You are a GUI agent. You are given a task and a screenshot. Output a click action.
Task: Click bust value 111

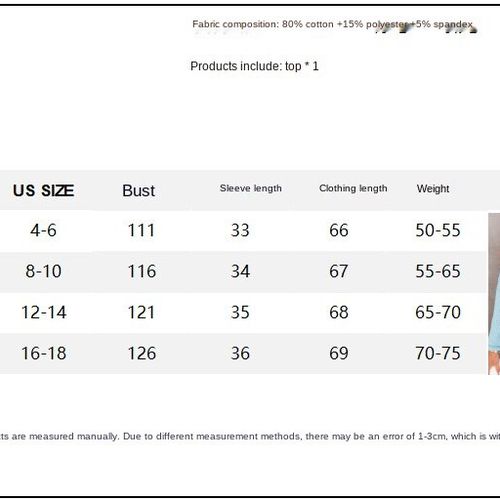click(141, 230)
